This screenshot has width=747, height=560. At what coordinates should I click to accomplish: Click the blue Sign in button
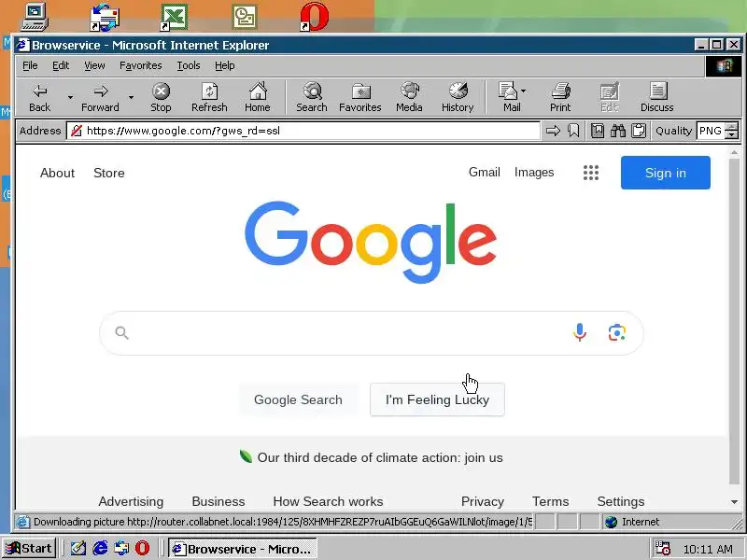click(x=666, y=173)
